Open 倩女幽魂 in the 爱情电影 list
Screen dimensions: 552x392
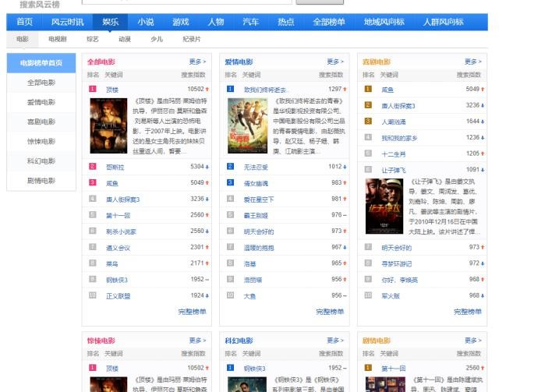click(x=256, y=183)
